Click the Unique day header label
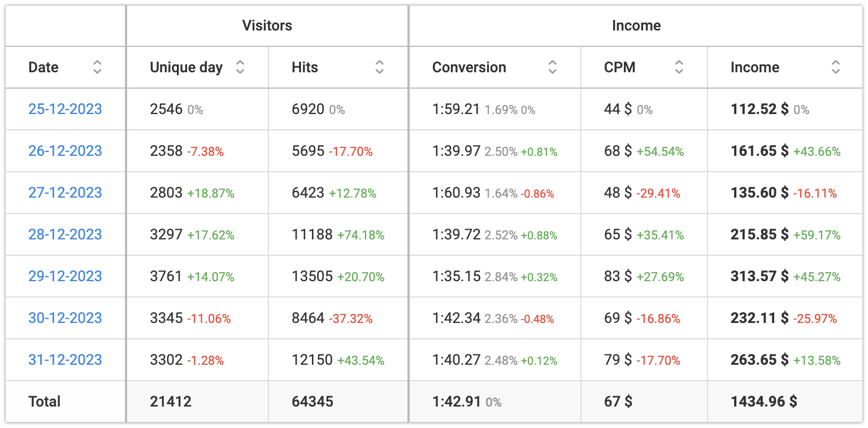Screen dimensions: 868x428 click(186, 68)
